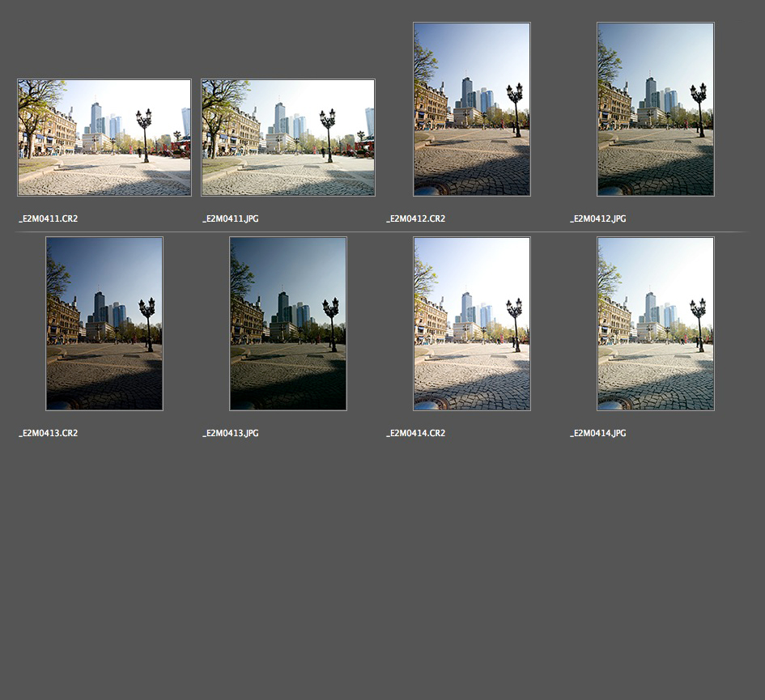765x700 pixels.
Task: Select the _E2M0414.CR2 filename label
Action: (416, 434)
